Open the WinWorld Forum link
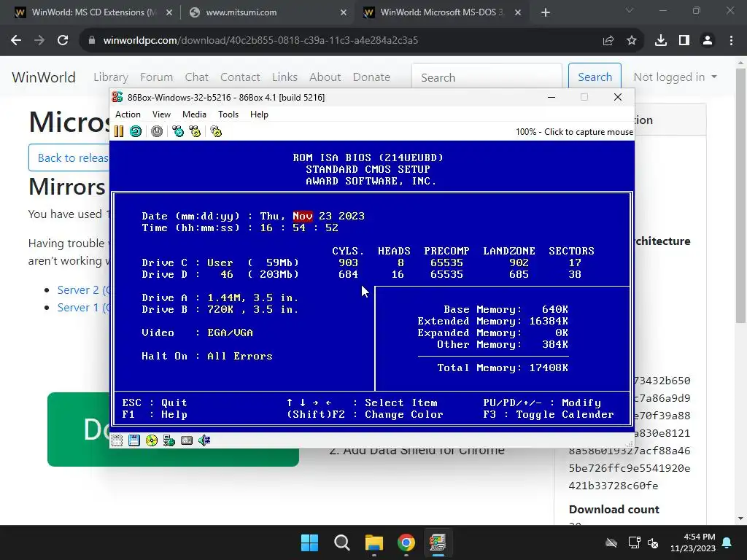This screenshot has width=747, height=560. (156, 77)
